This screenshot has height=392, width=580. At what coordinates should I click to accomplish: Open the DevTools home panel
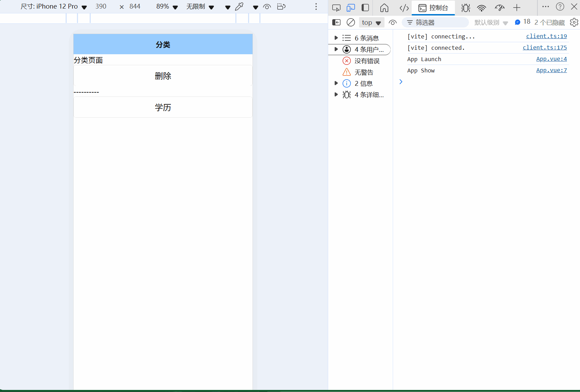(384, 8)
